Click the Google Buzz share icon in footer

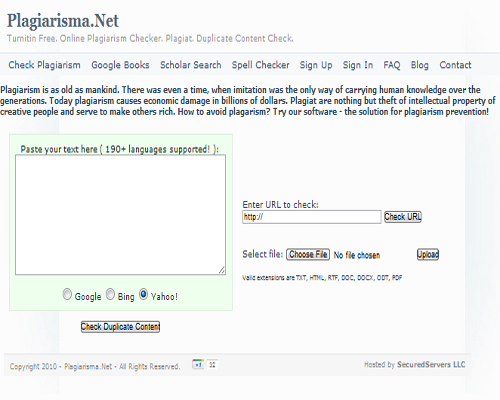click(198, 364)
